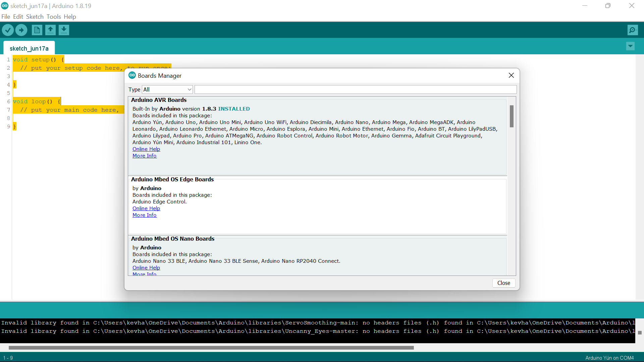Click the Verify checkmark icon
This screenshot has height=362, width=644.
[x=8, y=30]
